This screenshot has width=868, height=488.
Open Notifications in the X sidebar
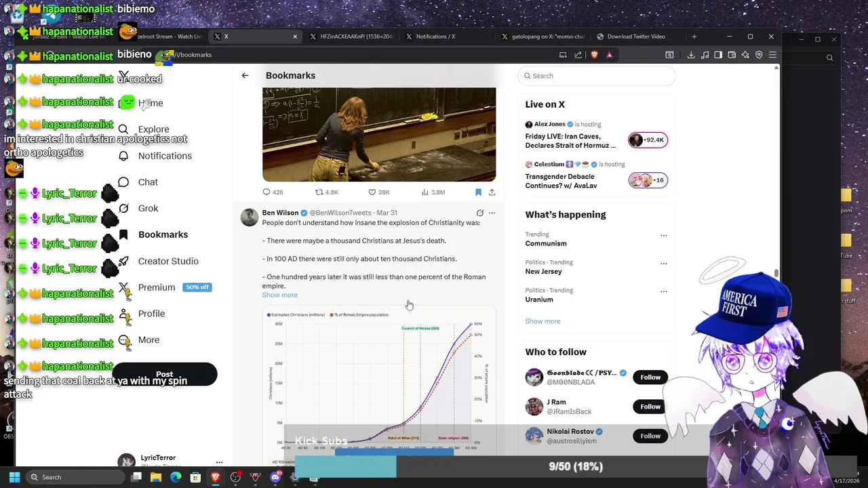point(155,156)
